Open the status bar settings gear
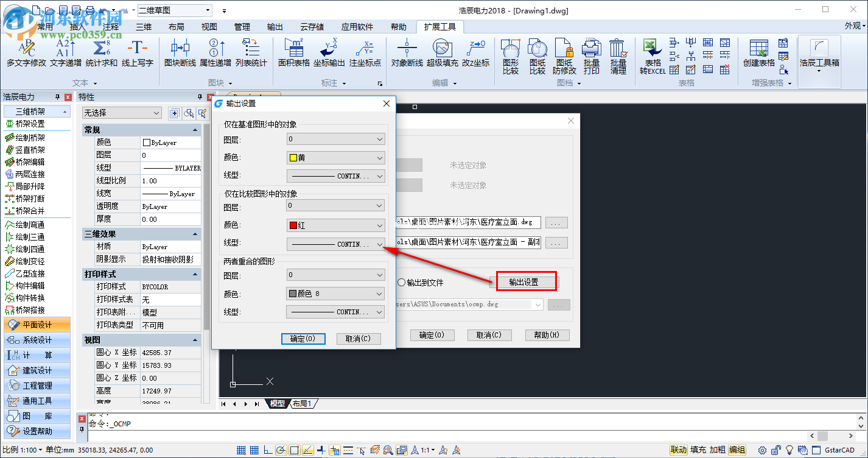868x458 pixels. point(762,450)
